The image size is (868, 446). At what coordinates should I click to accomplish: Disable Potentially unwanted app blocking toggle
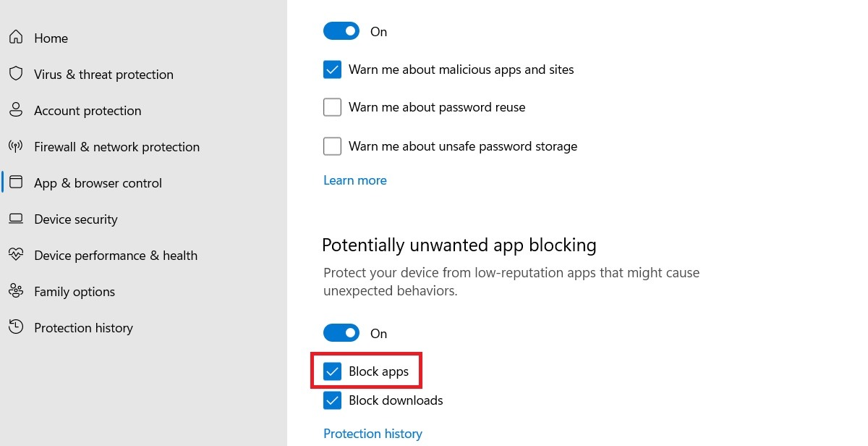tap(341, 332)
